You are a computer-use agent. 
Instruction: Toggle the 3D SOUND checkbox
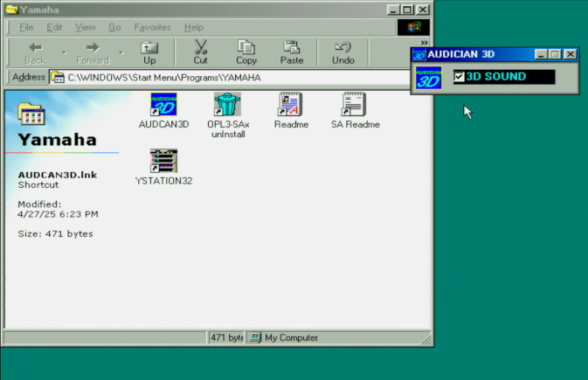pyautogui.click(x=459, y=77)
